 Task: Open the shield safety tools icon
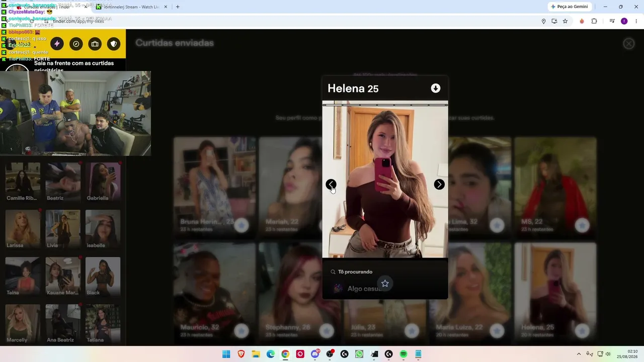click(114, 44)
